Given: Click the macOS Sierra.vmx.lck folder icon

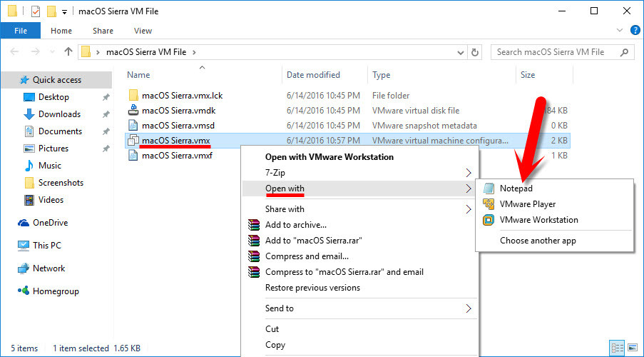Looking at the screenshot, I should coord(133,96).
